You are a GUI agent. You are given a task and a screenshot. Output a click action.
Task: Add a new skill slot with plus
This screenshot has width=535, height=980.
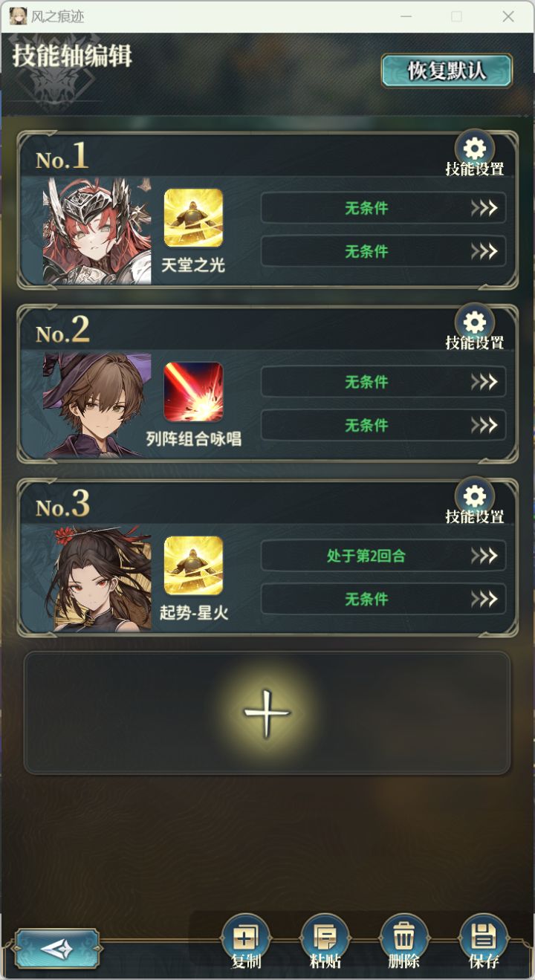pos(267,713)
